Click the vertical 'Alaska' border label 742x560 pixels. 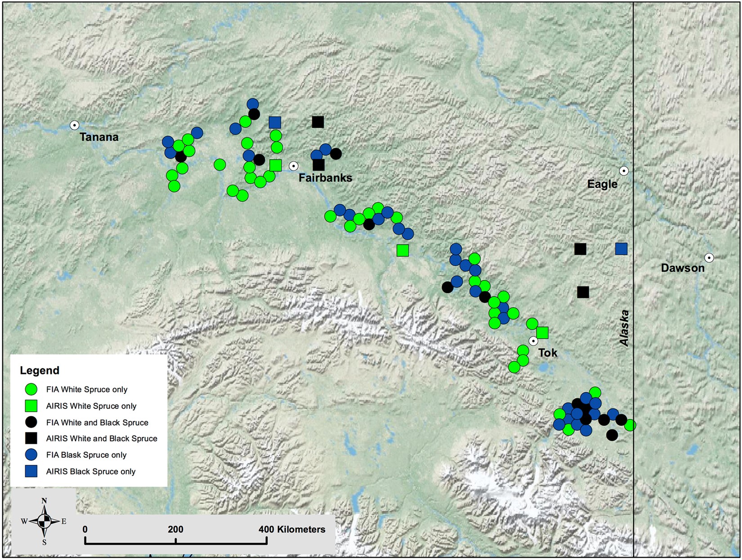[624, 328]
